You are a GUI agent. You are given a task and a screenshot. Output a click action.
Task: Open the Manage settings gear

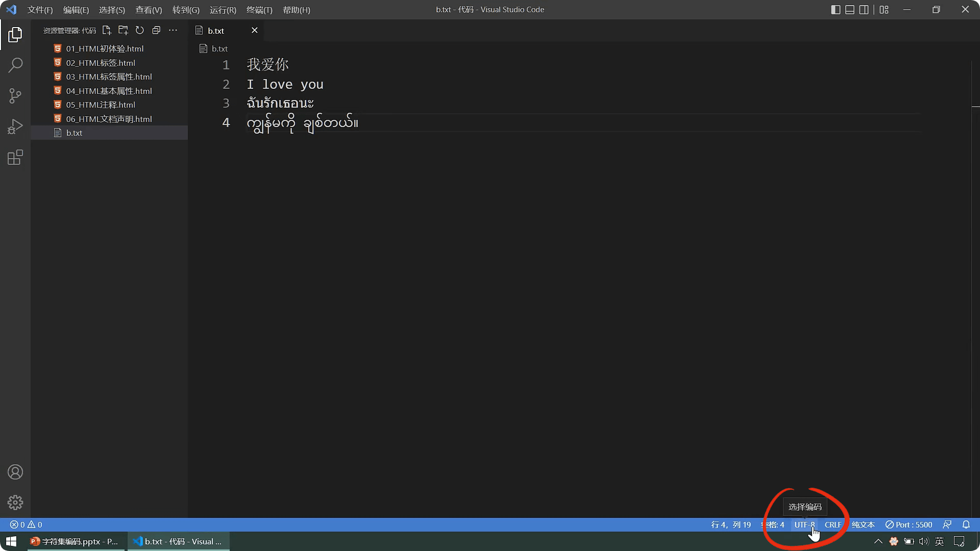15,503
